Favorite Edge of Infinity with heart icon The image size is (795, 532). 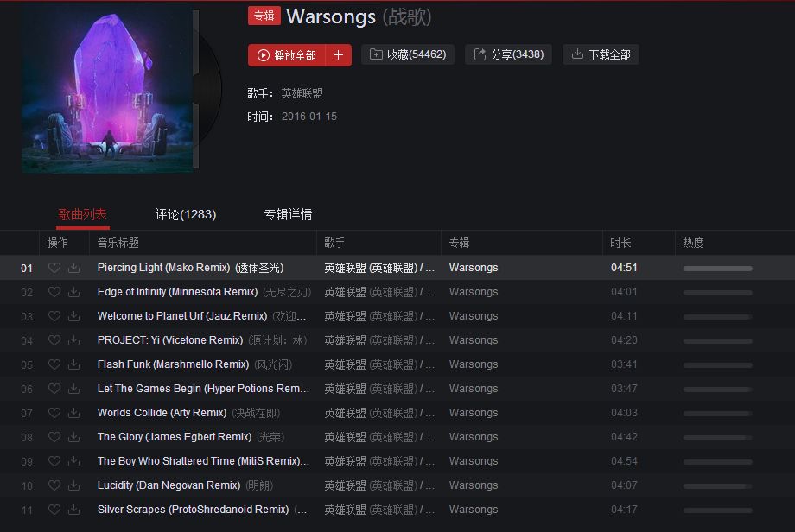coord(54,292)
